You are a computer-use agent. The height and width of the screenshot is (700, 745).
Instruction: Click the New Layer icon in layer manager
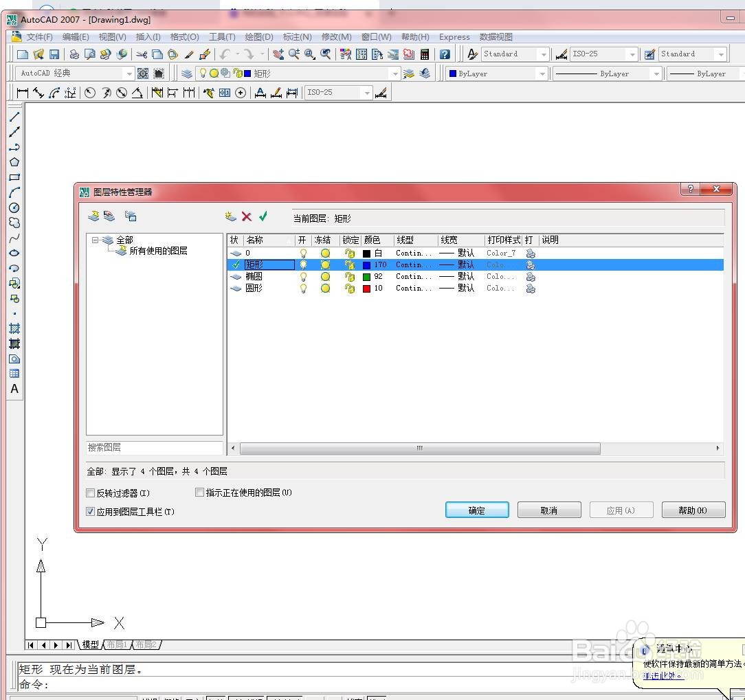[230, 216]
